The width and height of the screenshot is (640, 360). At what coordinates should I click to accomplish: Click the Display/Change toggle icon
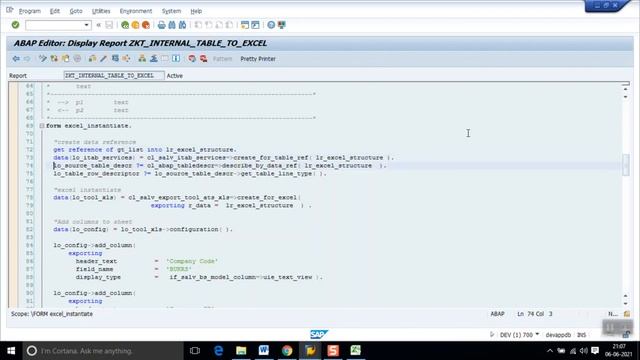[x=43, y=59]
